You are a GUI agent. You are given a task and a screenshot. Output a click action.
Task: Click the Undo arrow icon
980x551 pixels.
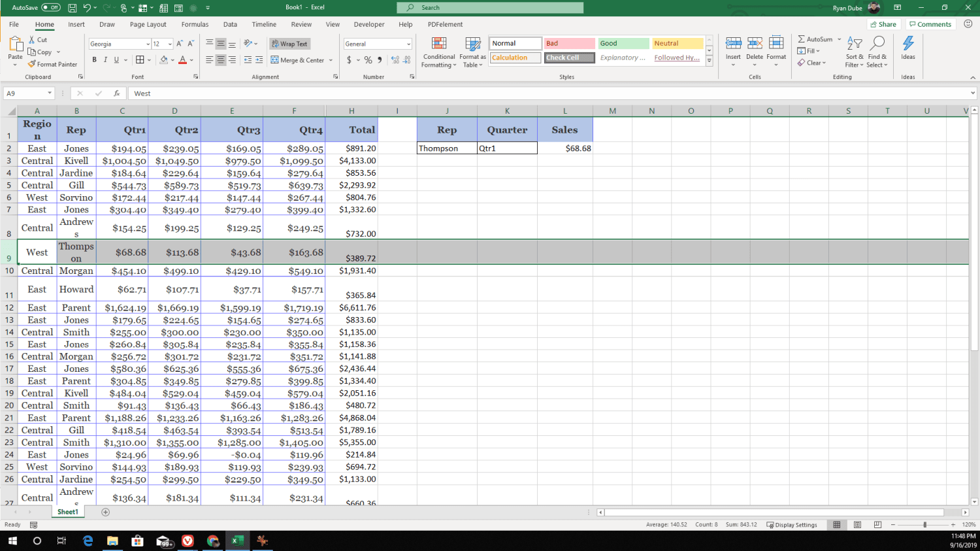click(x=87, y=8)
